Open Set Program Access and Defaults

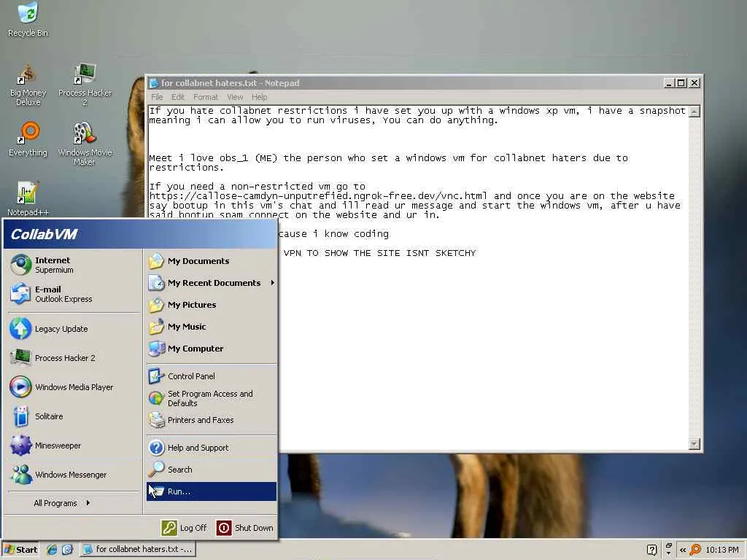pyautogui.click(x=212, y=398)
